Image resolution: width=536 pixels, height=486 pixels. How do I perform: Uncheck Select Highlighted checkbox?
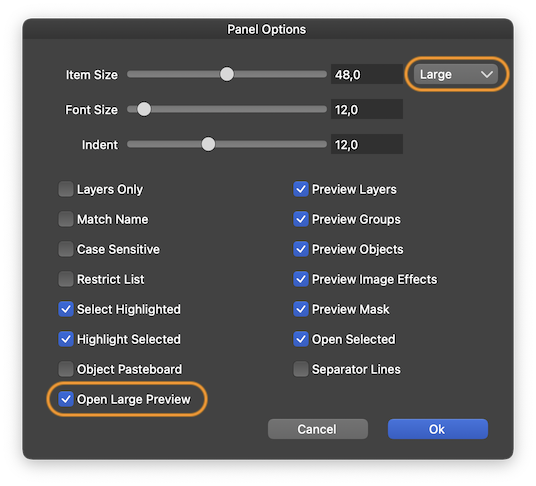[66, 309]
